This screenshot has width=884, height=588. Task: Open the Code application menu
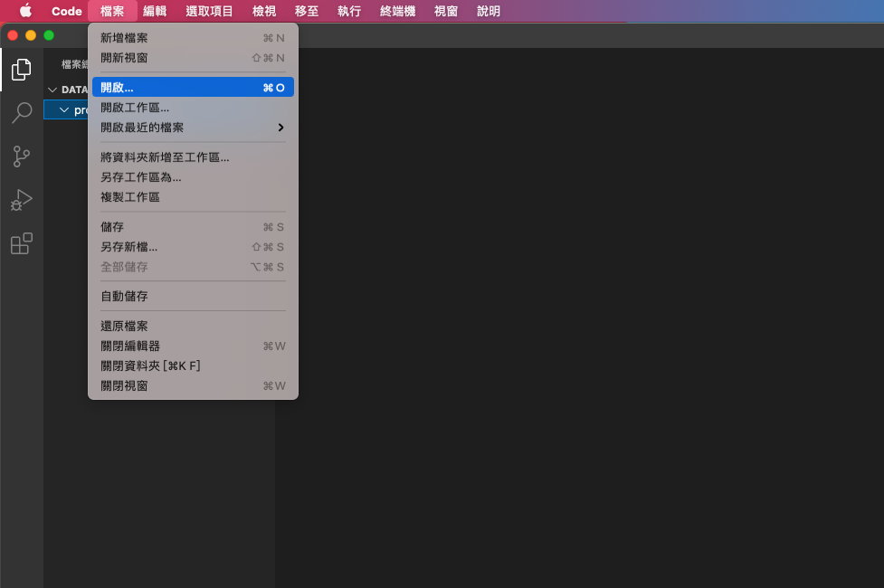(x=67, y=11)
